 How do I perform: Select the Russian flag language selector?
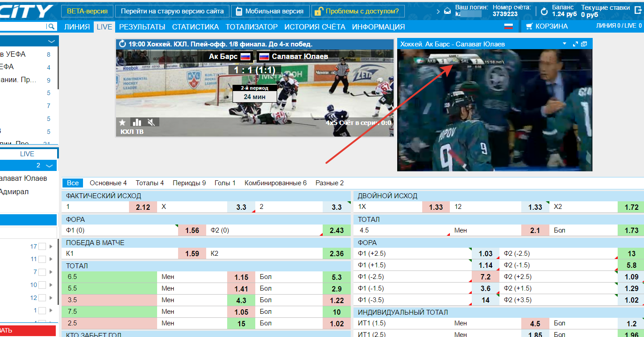(508, 26)
